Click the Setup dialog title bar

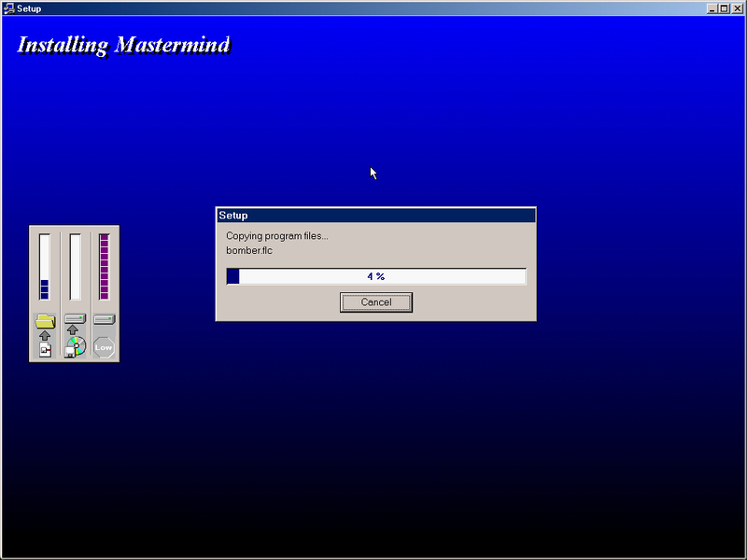pos(376,216)
